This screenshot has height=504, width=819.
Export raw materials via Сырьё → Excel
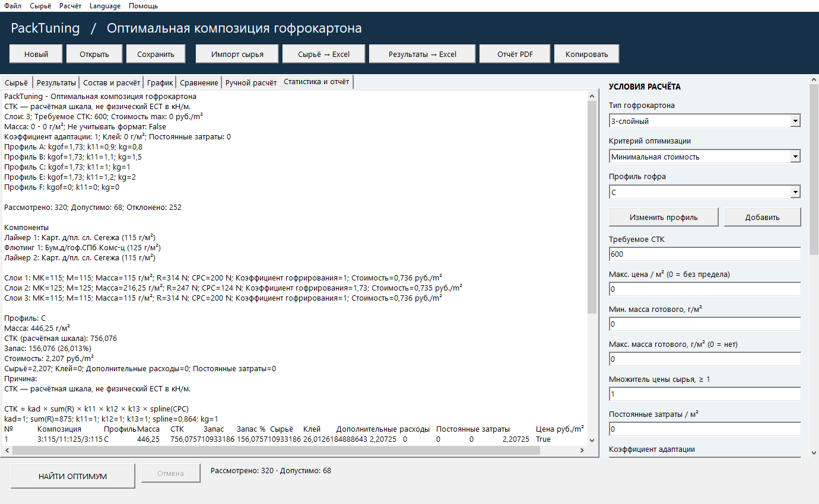[323, 54]
